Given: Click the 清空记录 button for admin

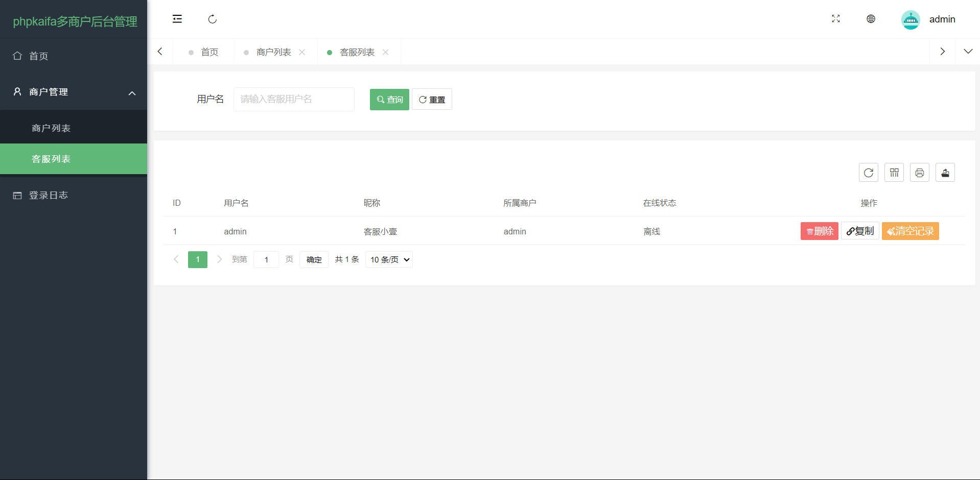Looking at the screenshot, I should tap(910, 231).
